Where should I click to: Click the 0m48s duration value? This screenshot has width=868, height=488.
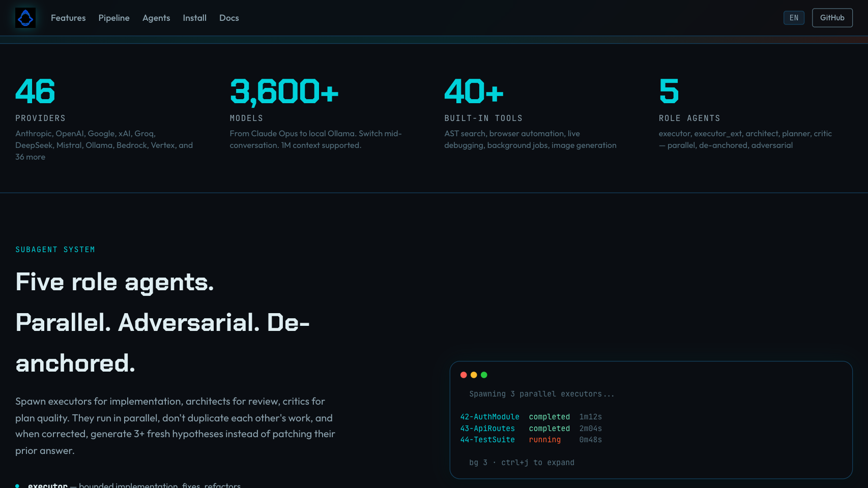[591, 440]
